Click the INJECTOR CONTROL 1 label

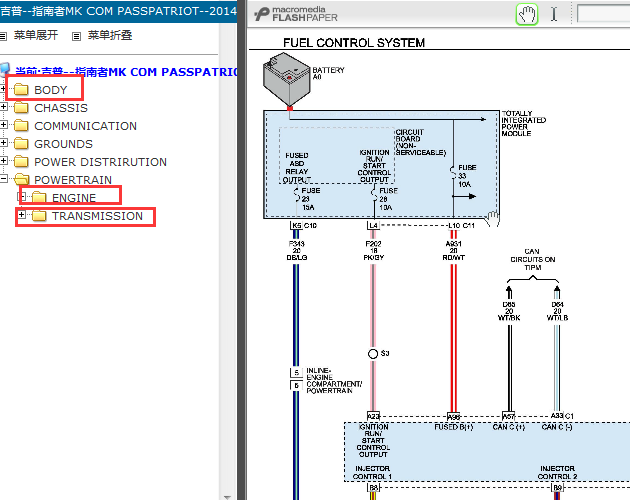372,473
